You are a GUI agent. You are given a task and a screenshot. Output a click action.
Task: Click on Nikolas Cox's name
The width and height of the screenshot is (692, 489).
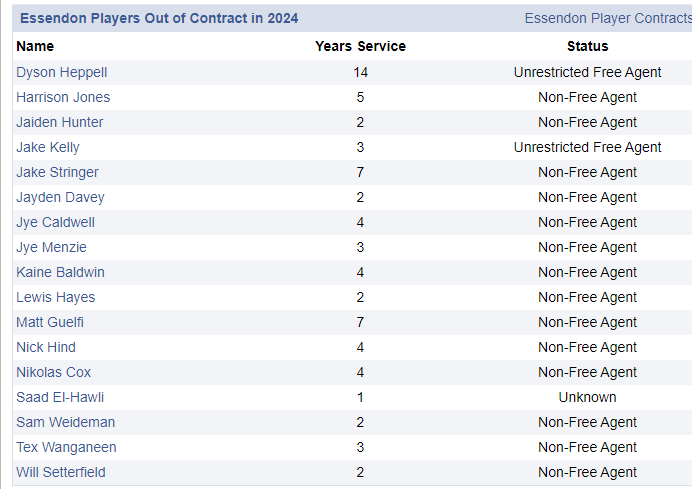53,372
